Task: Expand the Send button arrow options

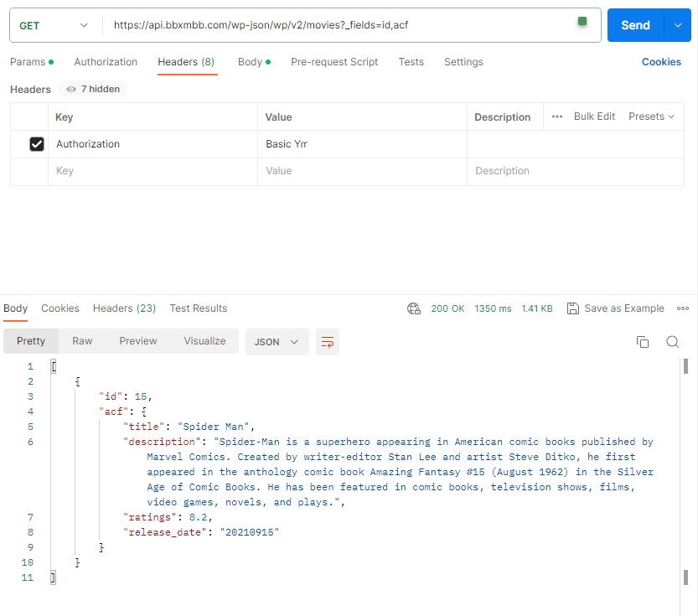Action: pyautogui.click(x=677, y=25)
